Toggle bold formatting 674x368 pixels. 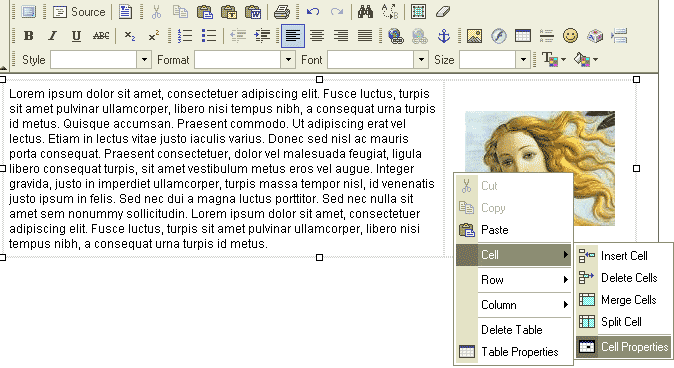pos(28,36)
